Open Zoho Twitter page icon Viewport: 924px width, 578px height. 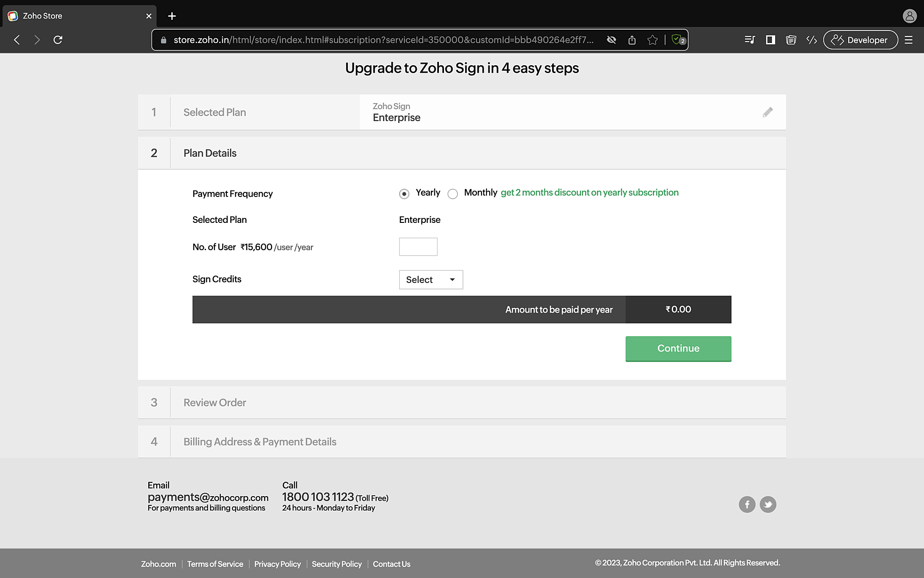768,504
